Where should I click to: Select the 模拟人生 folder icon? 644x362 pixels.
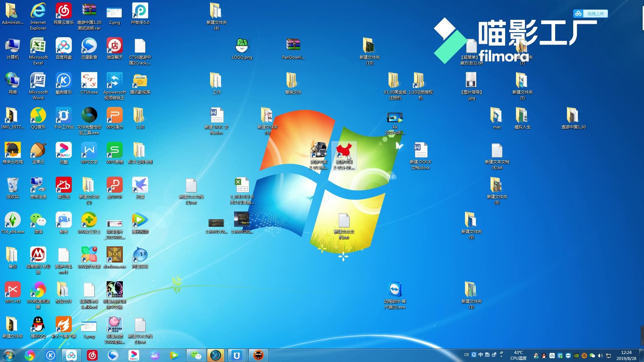[522, 118]
